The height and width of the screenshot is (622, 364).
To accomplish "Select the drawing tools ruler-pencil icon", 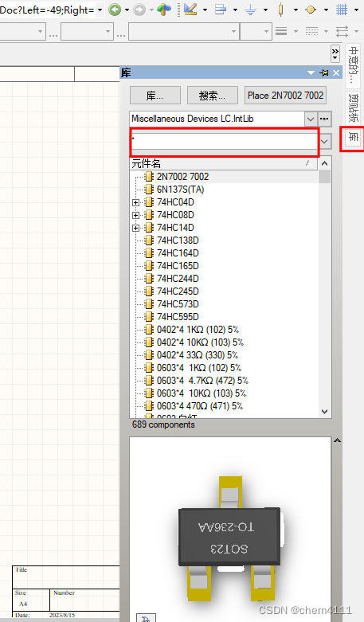I will (190, 10).
